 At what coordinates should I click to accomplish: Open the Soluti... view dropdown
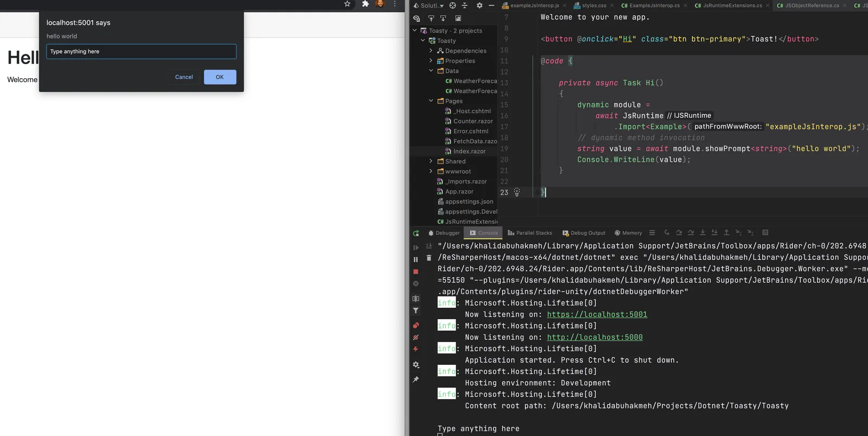tap(429, 5)
